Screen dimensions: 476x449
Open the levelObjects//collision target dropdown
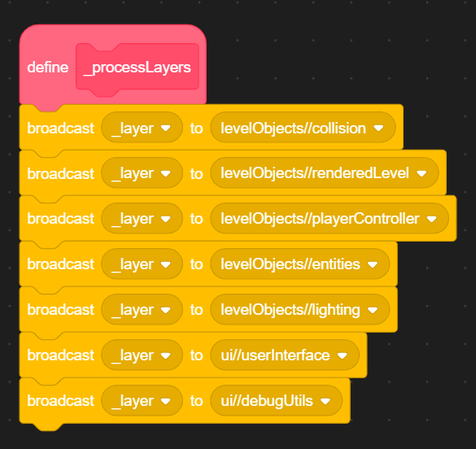click(x=303, y=128)
